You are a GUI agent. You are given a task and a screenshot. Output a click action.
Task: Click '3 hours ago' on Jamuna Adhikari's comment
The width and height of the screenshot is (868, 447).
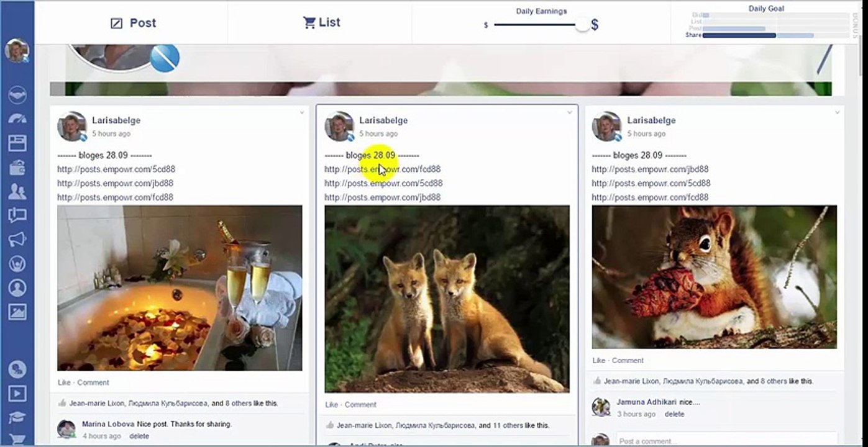636,414
